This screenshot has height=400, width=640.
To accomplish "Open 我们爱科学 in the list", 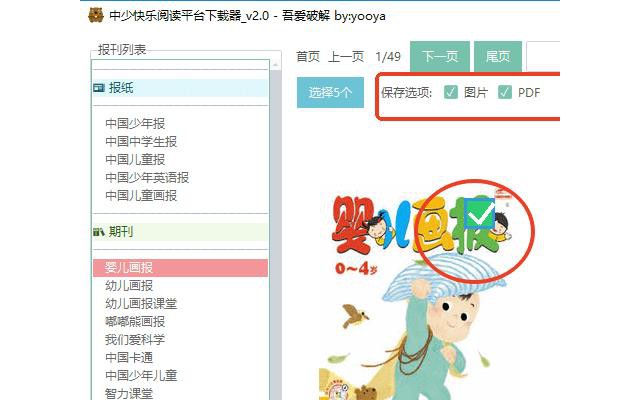I will 135,340.
